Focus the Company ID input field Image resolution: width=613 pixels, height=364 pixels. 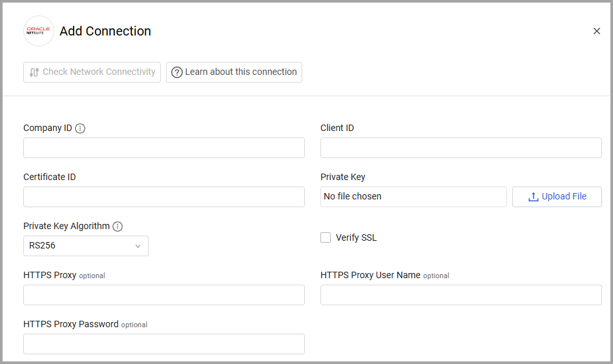click(164, 148)
